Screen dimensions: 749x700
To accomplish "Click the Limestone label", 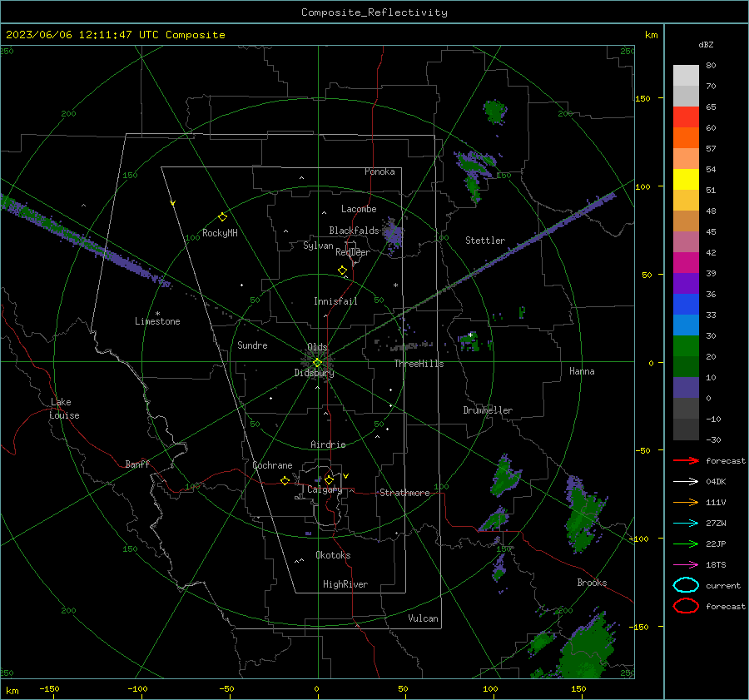I will pos(157,321).
